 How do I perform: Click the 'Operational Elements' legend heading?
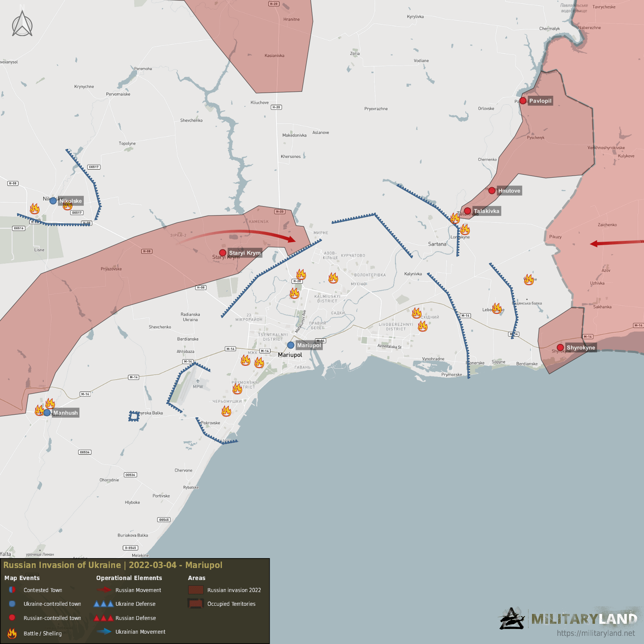click(x=129, y=578)
